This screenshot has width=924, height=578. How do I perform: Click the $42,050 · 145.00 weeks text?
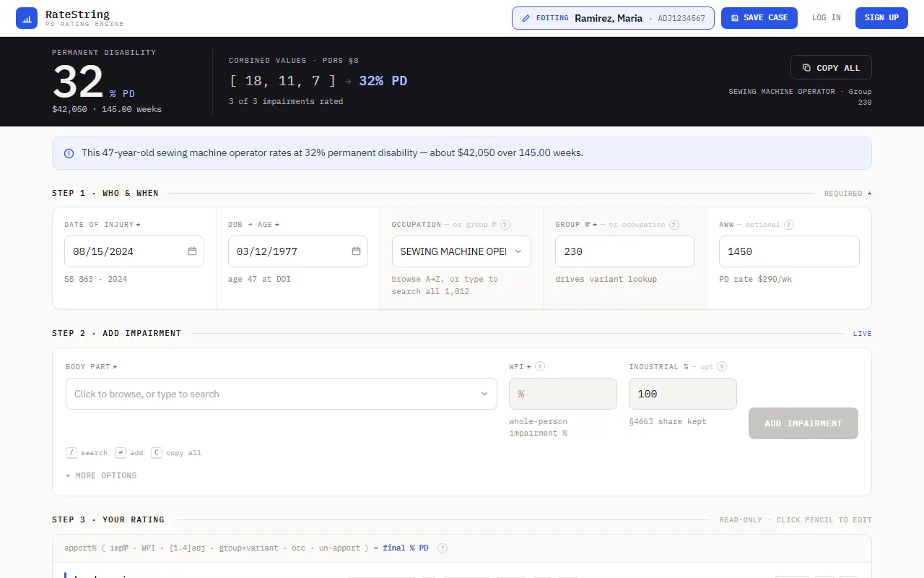[107, 109]
